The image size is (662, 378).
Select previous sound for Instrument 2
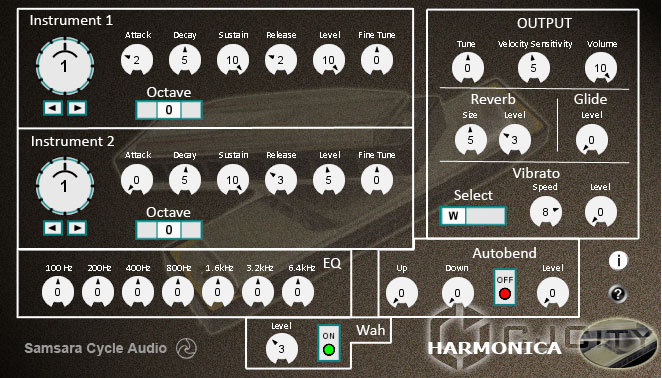coord(53,228)
